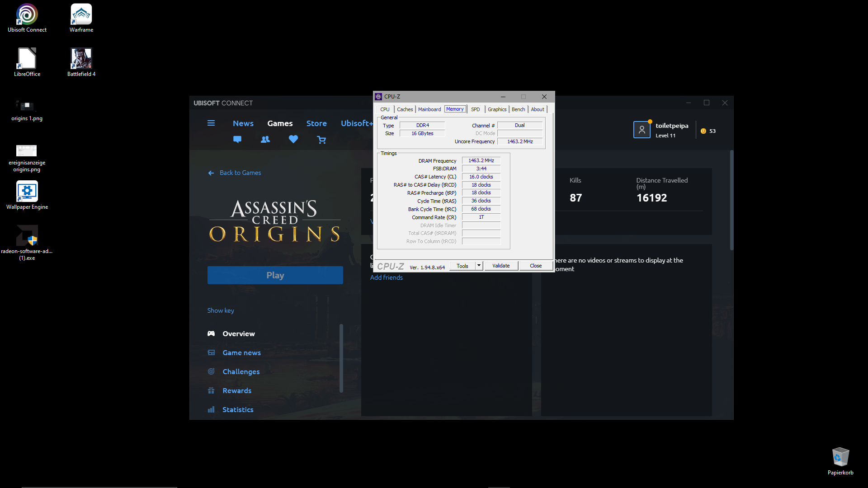The image size is (868, 488).
Task: Switch to Bench tab in CPU-Z
Action: click(518, 109)
